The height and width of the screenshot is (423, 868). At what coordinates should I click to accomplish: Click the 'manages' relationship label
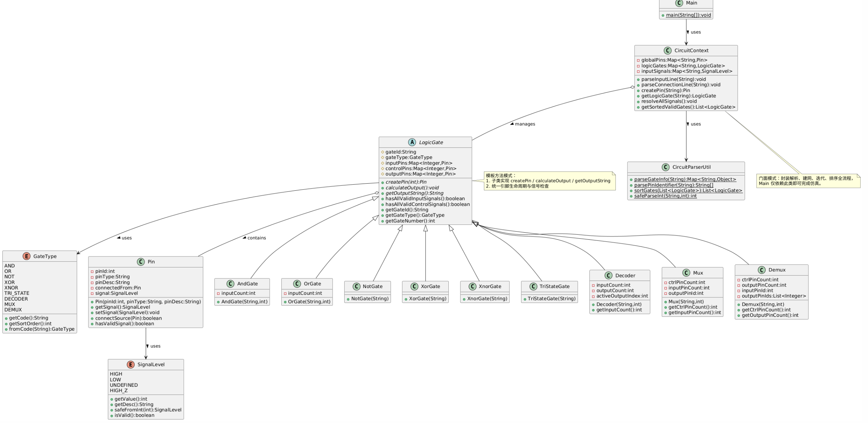click(524, 124)
